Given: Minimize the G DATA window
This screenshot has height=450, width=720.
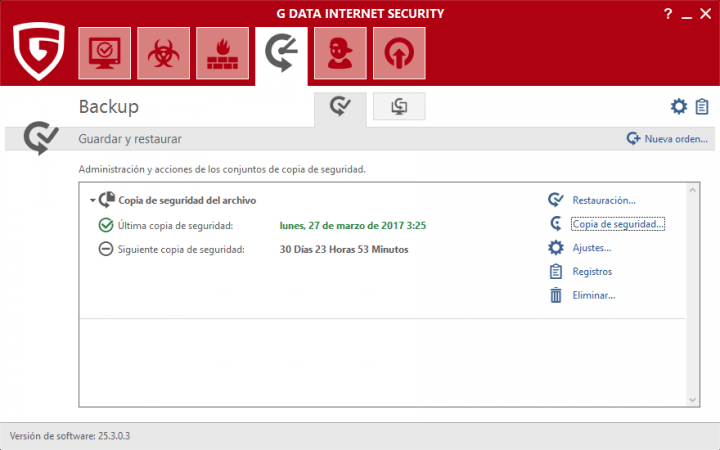Looking at the screenshot, I should click(x=686, y=15).
